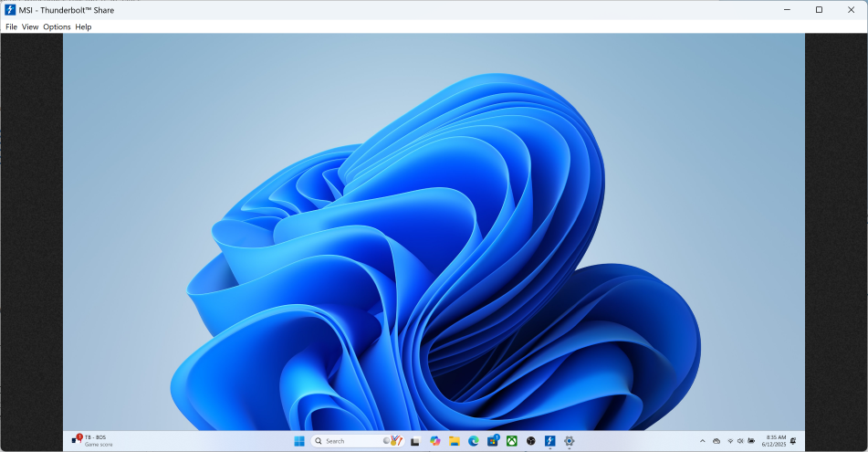Open the Help menu
The width and height of the screenshot is (868, 452).
[83, 26]
